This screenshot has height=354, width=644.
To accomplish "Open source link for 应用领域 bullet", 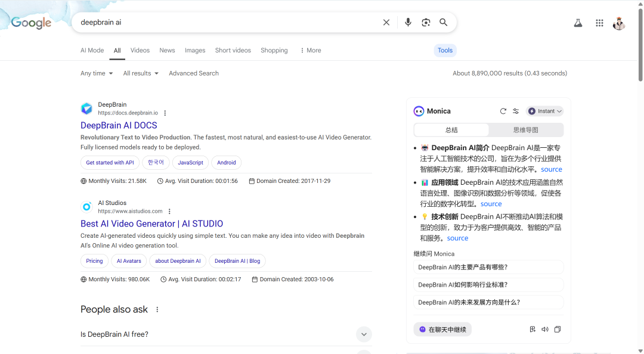I will [491, 204].
